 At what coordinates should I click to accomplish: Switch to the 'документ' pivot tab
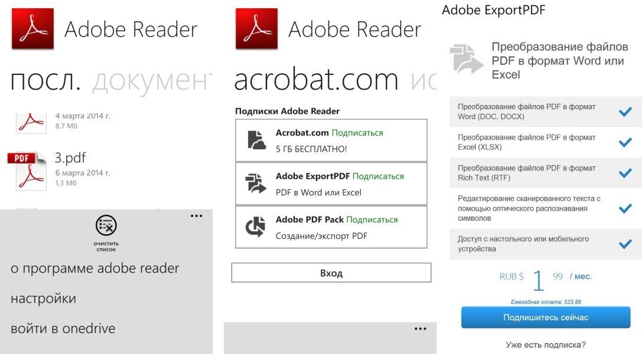pos(152,81)
